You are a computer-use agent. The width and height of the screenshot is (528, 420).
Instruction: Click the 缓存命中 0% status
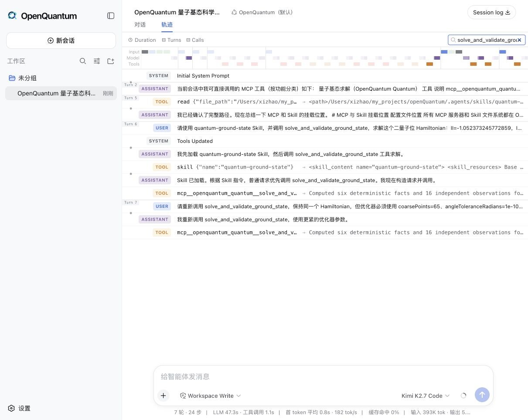tap(384, 412)
